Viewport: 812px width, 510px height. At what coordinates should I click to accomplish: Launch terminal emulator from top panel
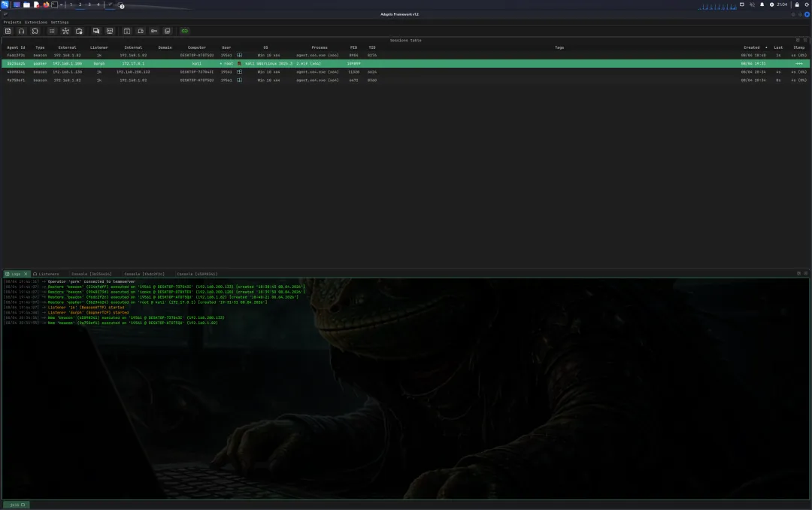[x=54, y=5]
